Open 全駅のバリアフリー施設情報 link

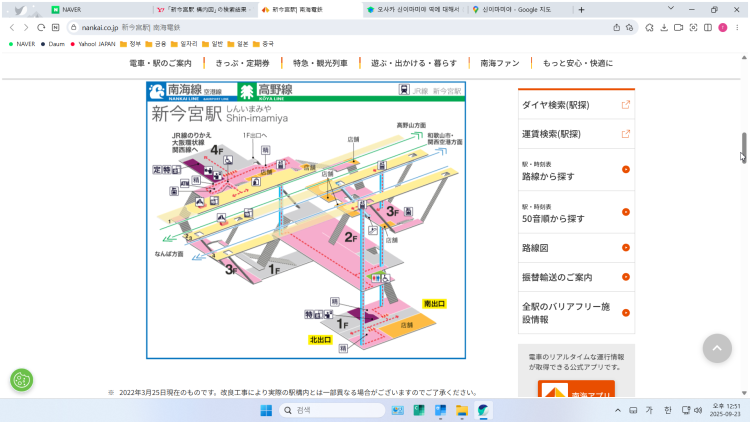coord(576,313)
